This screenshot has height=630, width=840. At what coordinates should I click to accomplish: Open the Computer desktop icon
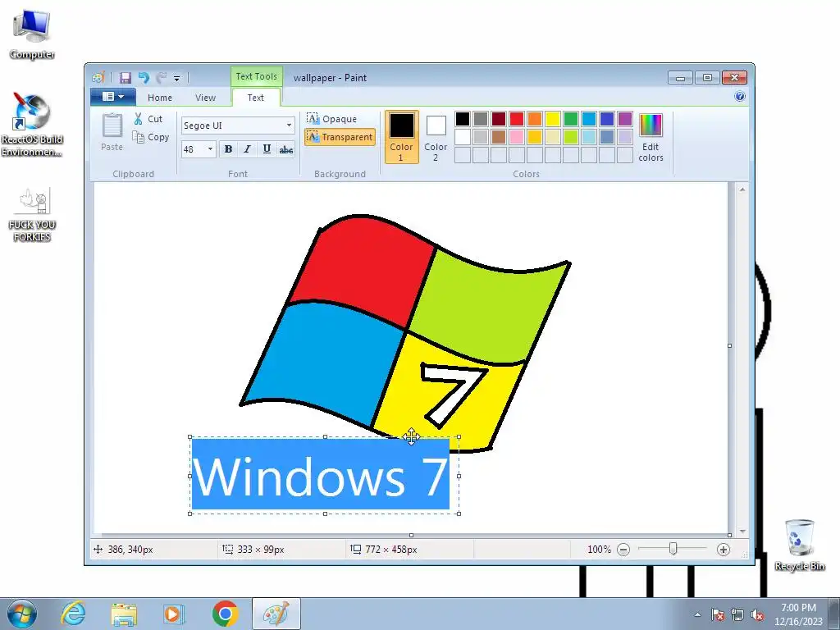(32, 34)
